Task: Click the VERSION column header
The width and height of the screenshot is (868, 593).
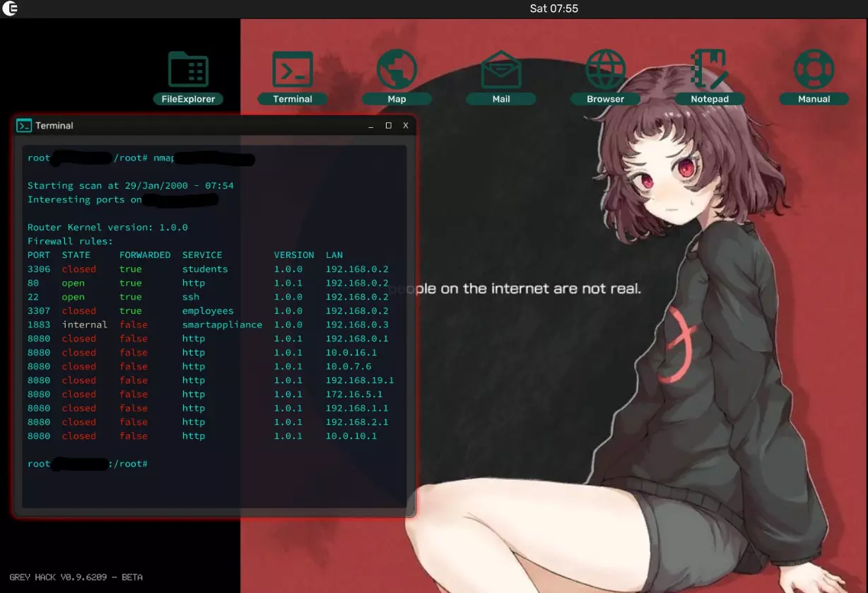Action: (294, 255)
